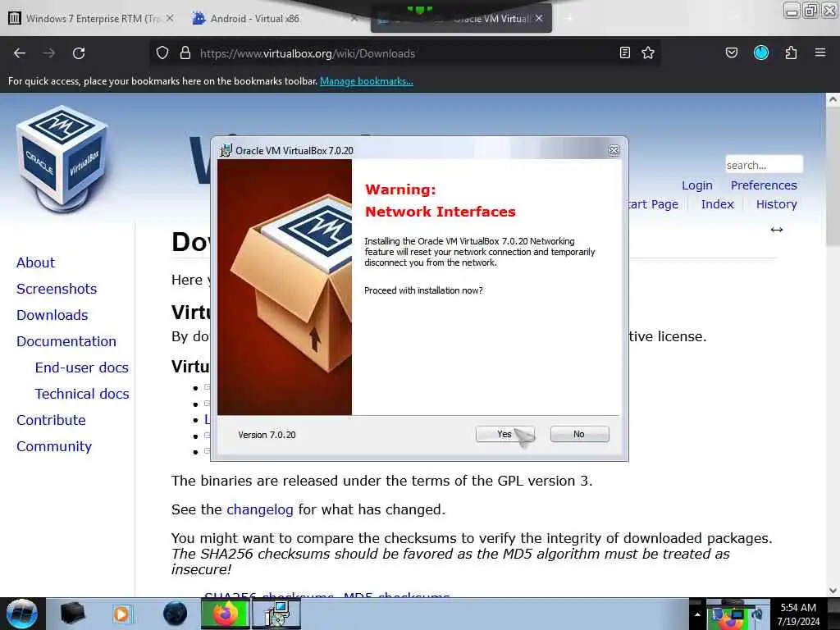Open the Index link

pyautogui.click(x=717, y=204)
